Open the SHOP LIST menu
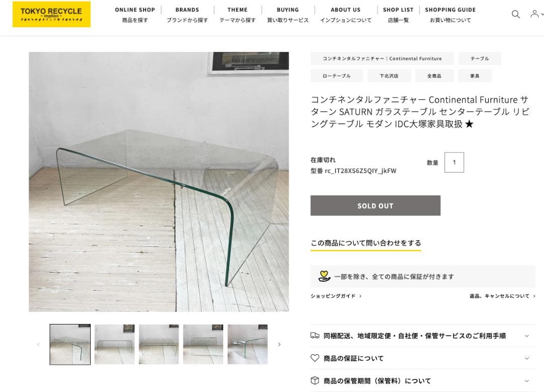Screen dimensions: 544x392 pos(398,15)
